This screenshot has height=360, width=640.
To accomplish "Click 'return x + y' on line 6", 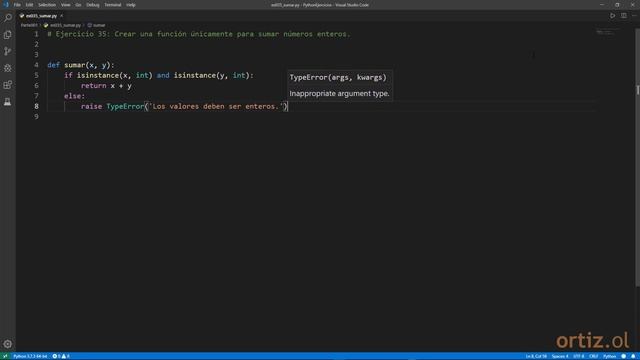I will coord(106,86).
